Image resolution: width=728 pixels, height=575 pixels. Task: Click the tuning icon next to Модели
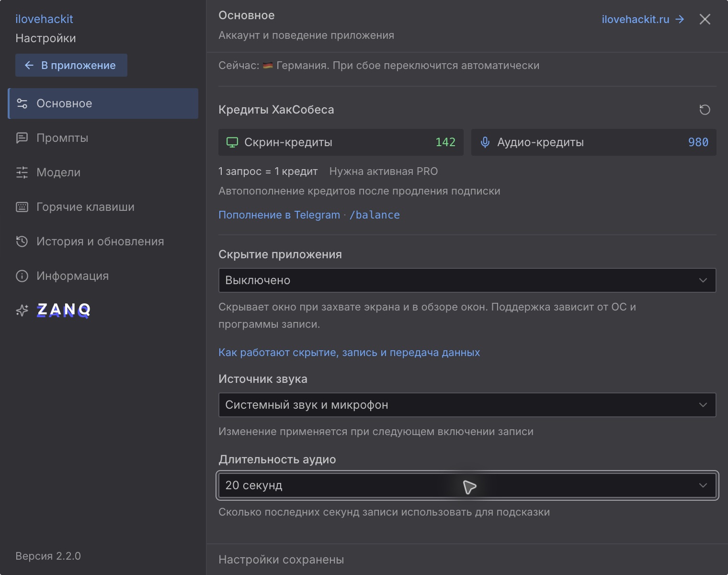click(22, 172)
